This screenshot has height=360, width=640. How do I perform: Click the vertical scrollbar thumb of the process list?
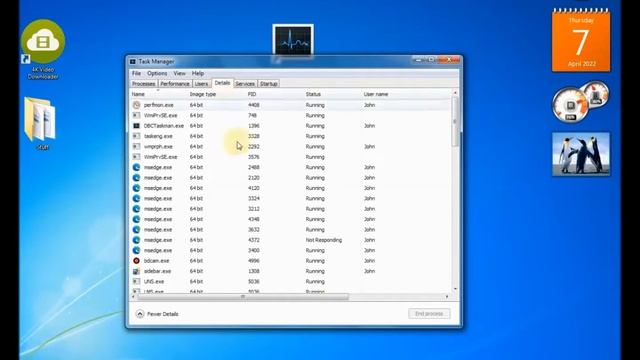[455, 122]
